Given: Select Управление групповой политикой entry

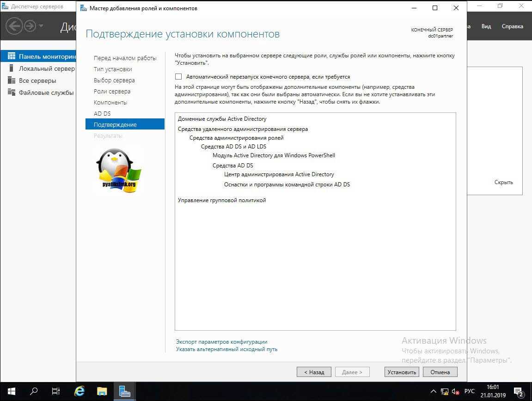Looking at the screenshot, I should pyautogui.click(x=221, y=200).
